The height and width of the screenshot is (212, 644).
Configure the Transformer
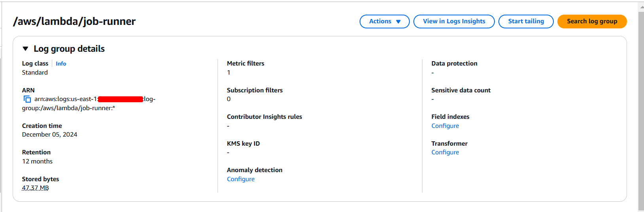coord(445,152)
